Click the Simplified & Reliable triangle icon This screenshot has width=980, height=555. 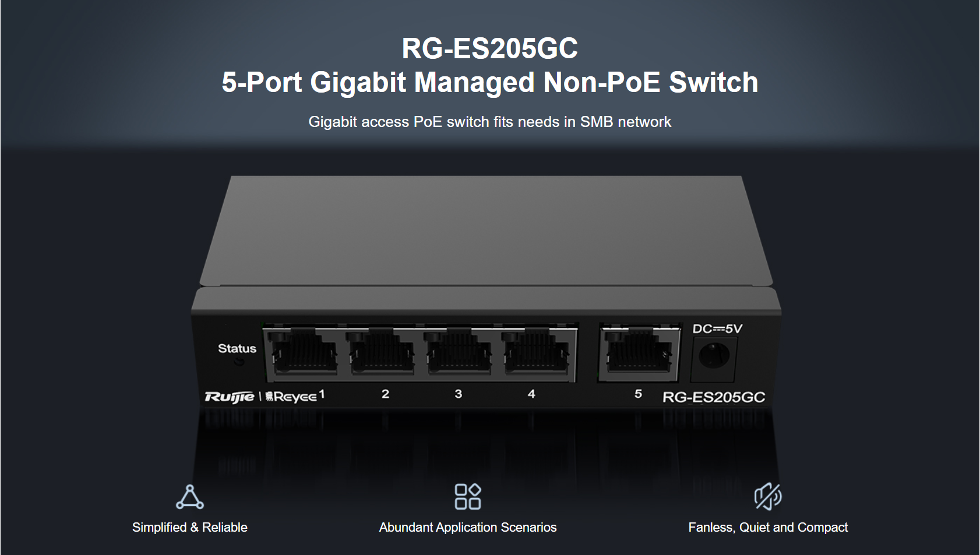[x=190, y=497]
